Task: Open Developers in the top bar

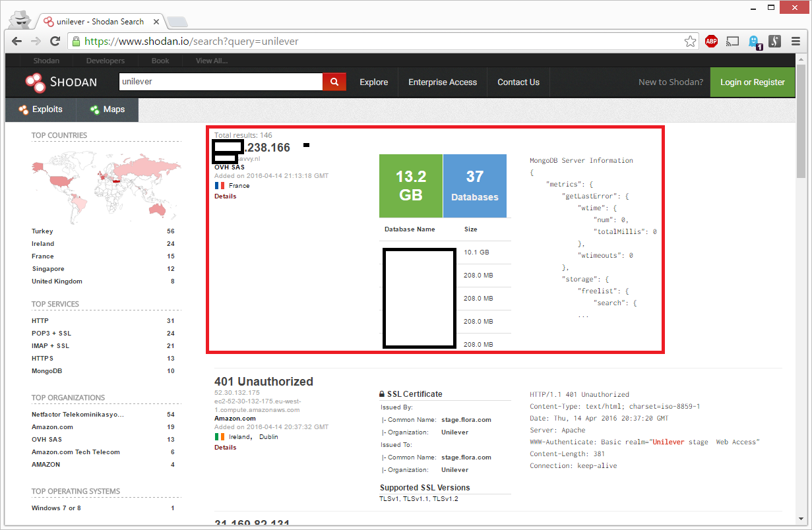Action: click(x=106, y=61)
